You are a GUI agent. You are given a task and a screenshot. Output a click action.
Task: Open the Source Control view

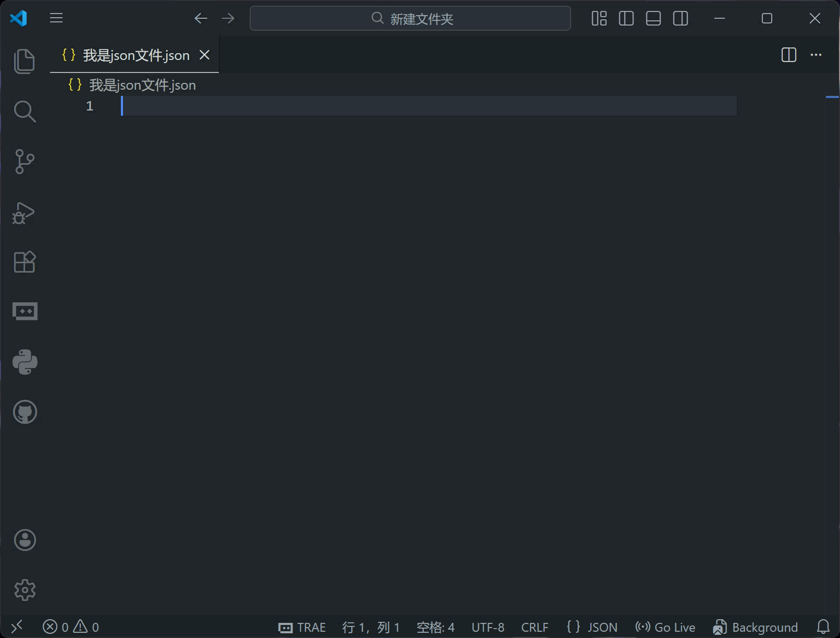pyautogui.click(x=24, y=162)
